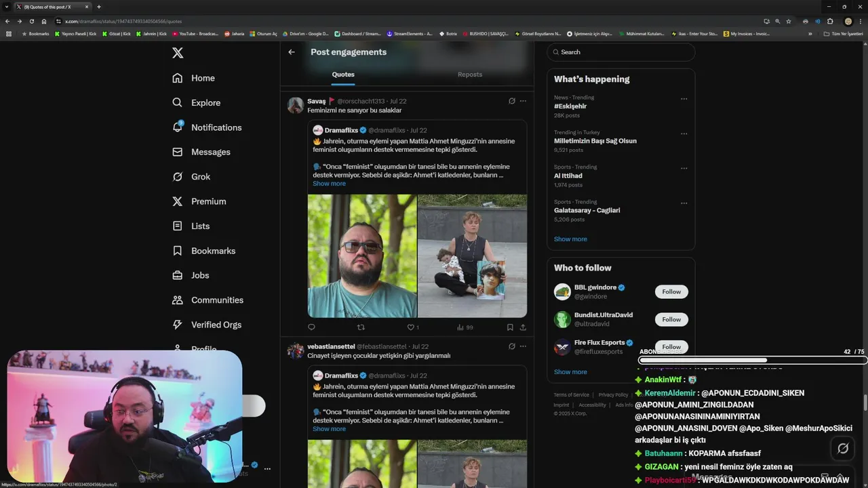Follow Bundist.UltraDavid

click(671, 319)
